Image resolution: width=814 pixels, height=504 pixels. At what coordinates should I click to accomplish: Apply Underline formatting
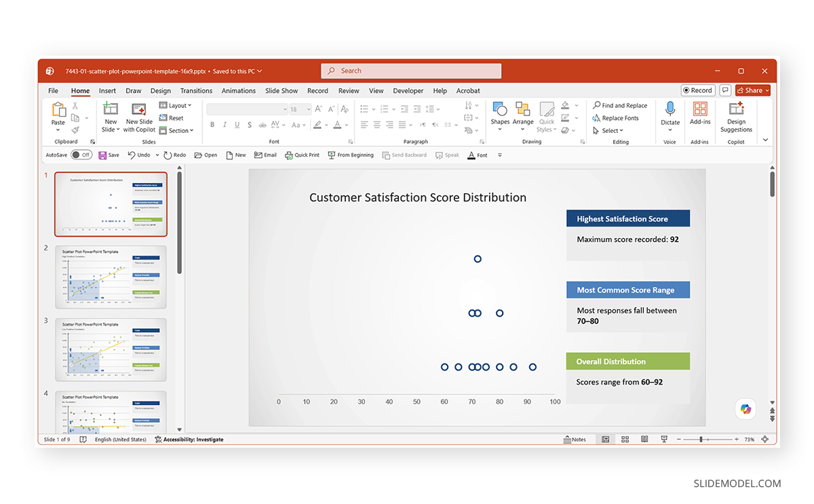pos(237,125)
